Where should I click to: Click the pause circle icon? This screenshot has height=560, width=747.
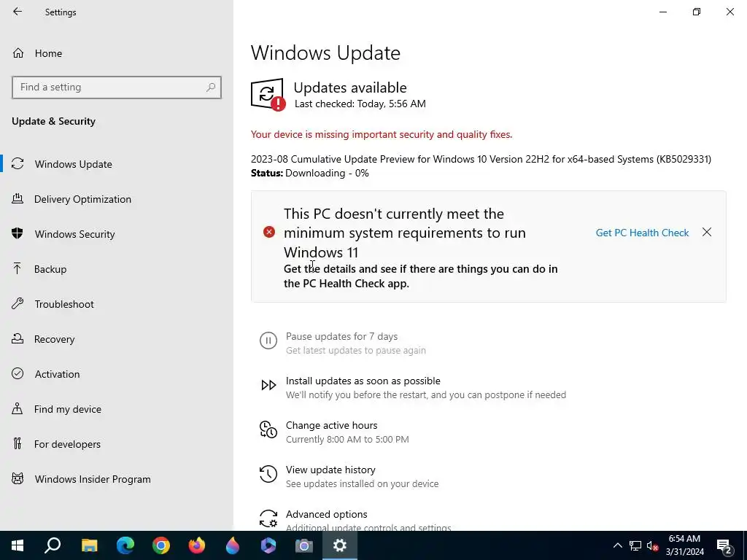(x=268, y=341)
